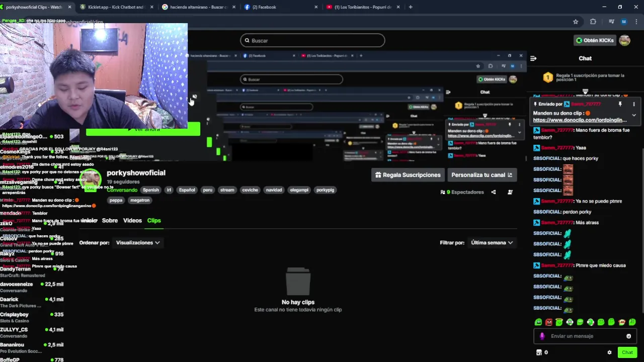The image size is (644, 362).
Task: Open Crisplayboy channel in sidebar
Action: click(x=32, y=317)
